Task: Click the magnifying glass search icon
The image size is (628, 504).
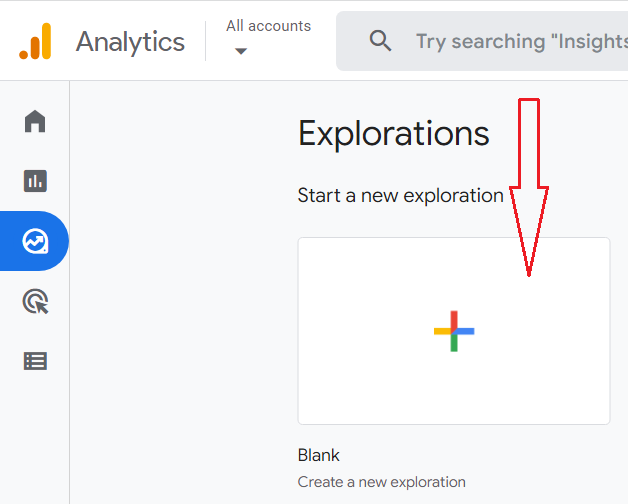Action: pyautogui.click(x=380, y=41)
